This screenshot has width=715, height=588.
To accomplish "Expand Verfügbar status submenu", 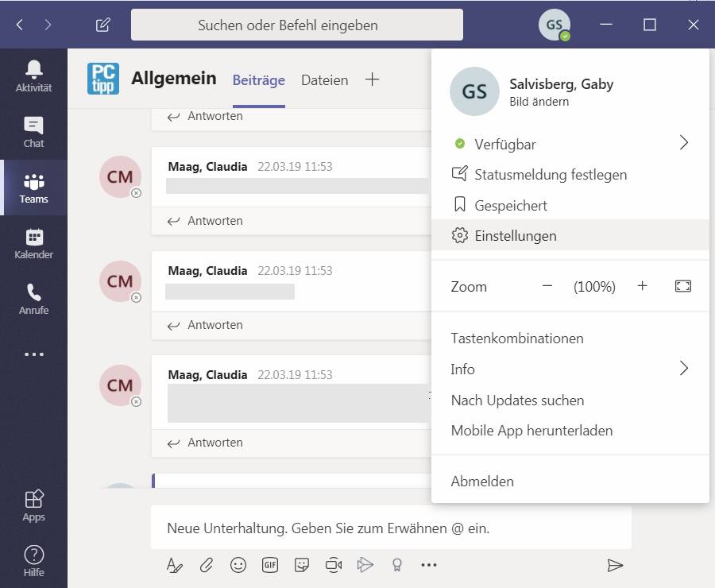I will (x=683, y=143).
